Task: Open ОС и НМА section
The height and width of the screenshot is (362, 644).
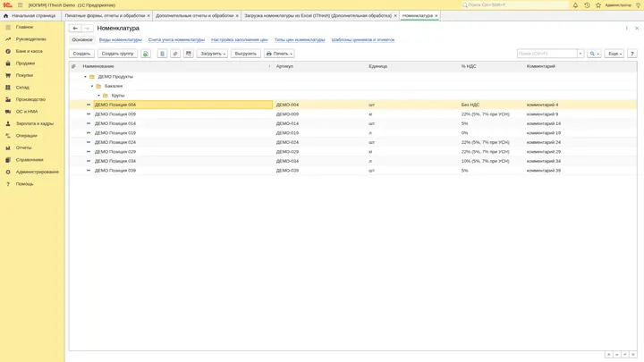Action: pos(27,112)
